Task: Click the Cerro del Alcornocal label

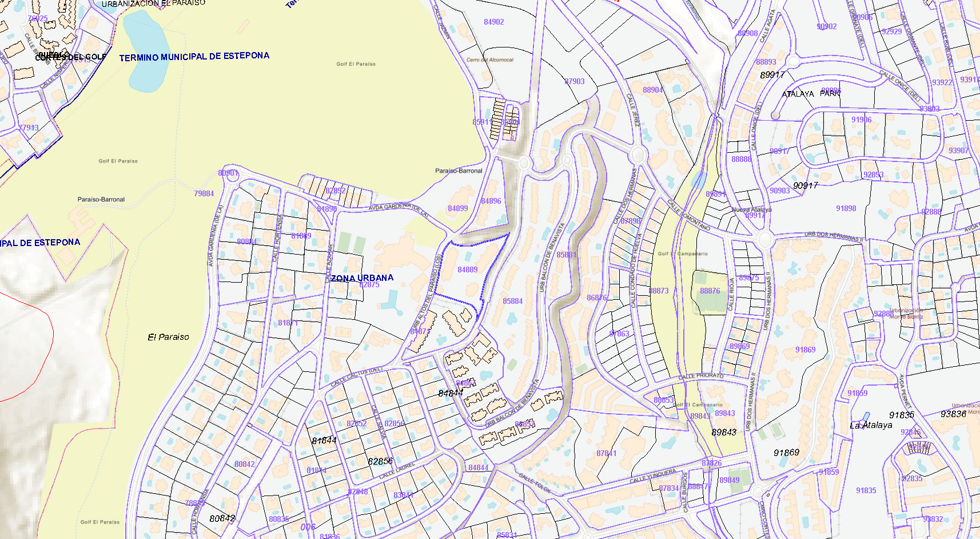Action: (x=490, y=60)
